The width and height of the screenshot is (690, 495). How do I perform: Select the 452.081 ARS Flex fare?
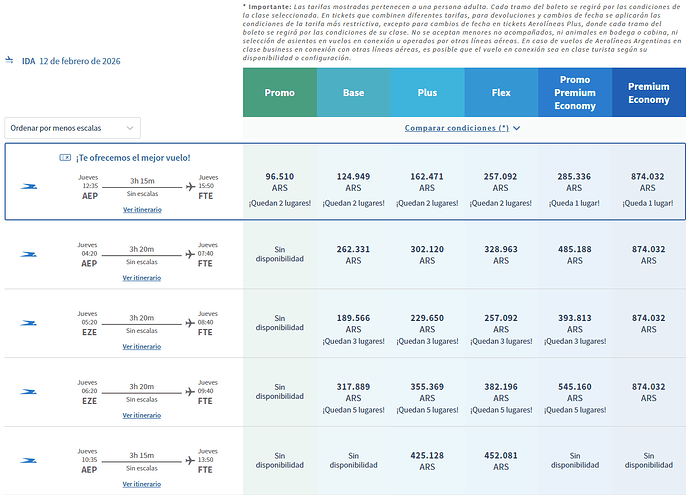pos(501,460)
